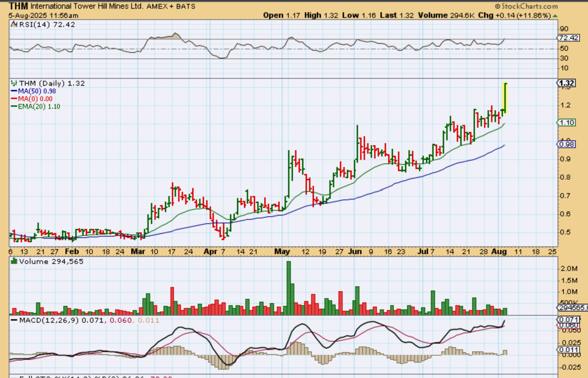Click the Feb label on the date axis
The width and height of the screenshot is (588, 378).
tap(72, 251)
